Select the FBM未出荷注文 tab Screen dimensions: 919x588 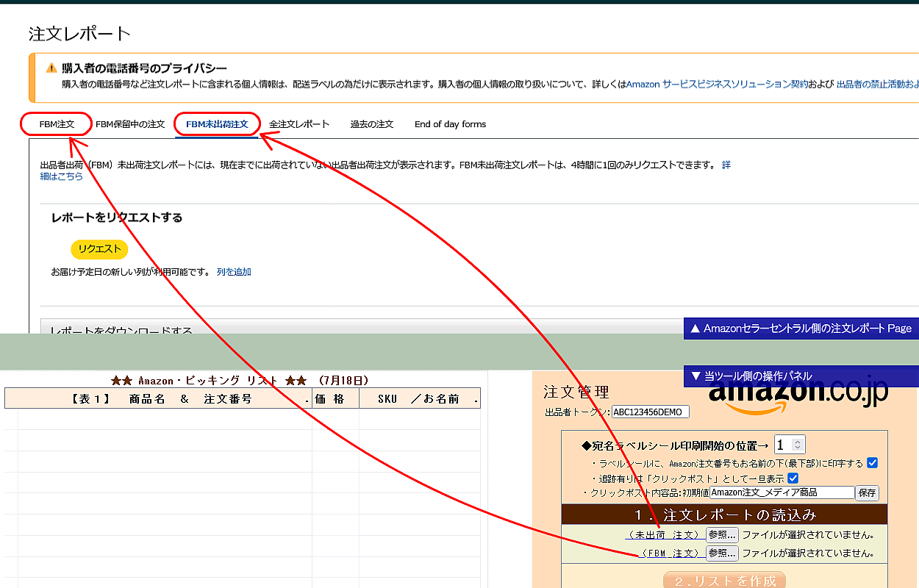pos(217,124)
